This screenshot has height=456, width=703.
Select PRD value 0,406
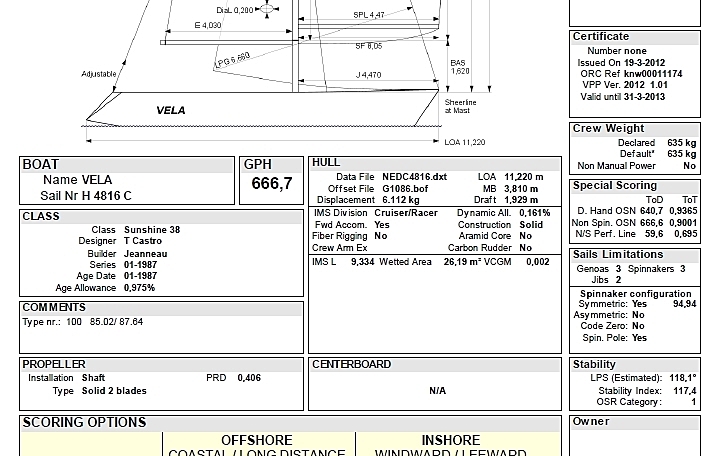pos(249,378)
